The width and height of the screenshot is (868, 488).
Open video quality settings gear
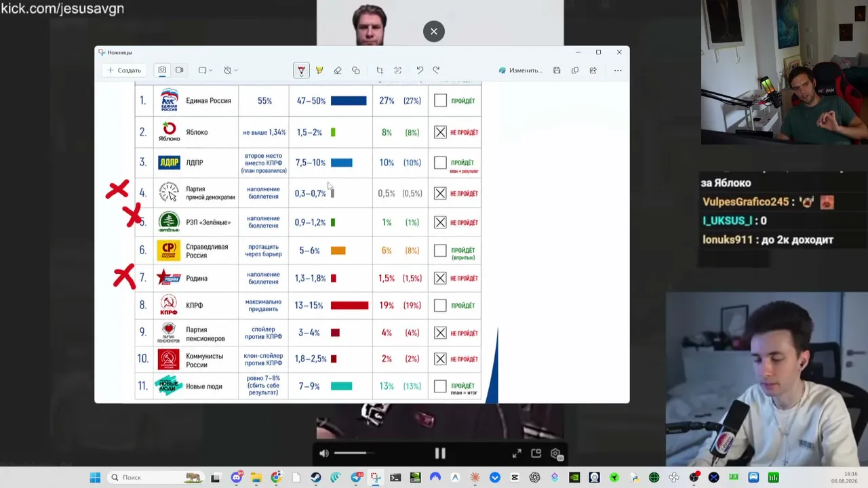tap(556, 453)
